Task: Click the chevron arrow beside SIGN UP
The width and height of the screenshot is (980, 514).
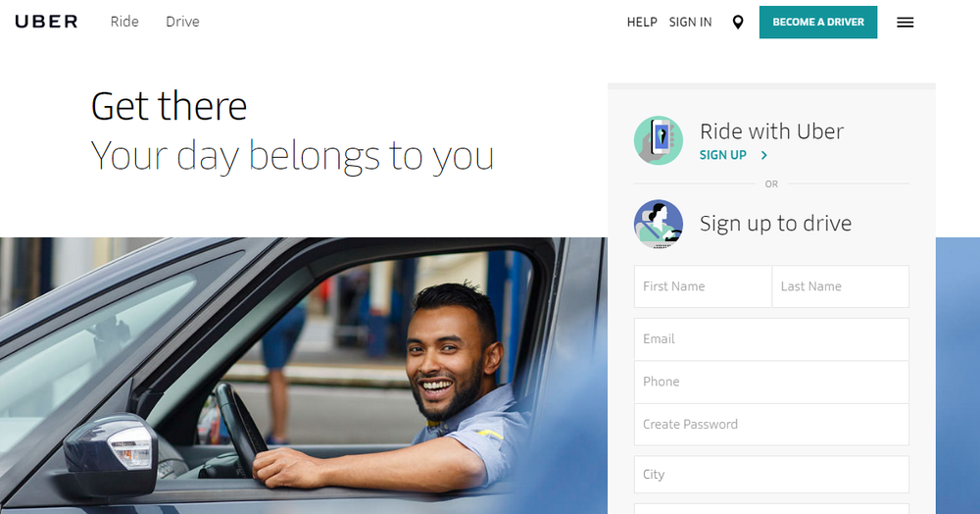Action: pos(763,155)
